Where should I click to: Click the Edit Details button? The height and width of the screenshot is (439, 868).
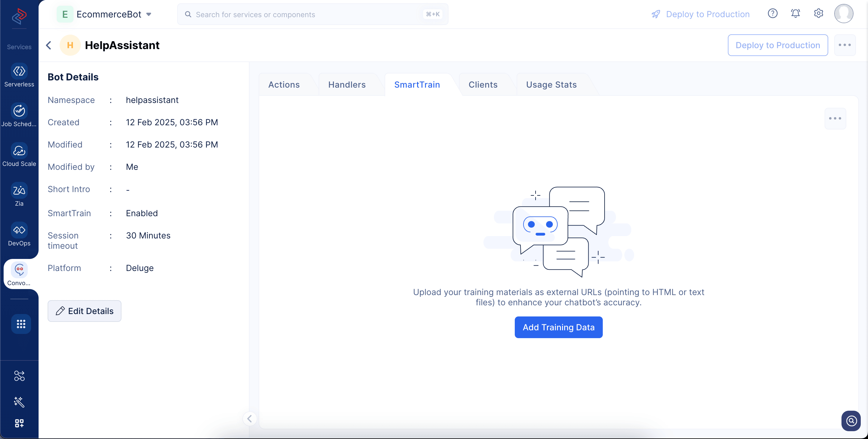coord(84,311)
